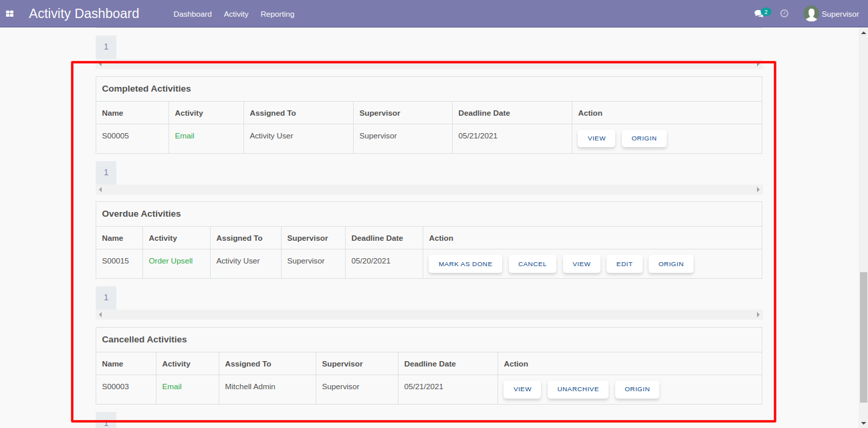Open the Reporting menu
Image resolution: width=868 pixels, height=428 pixels.
278,14
